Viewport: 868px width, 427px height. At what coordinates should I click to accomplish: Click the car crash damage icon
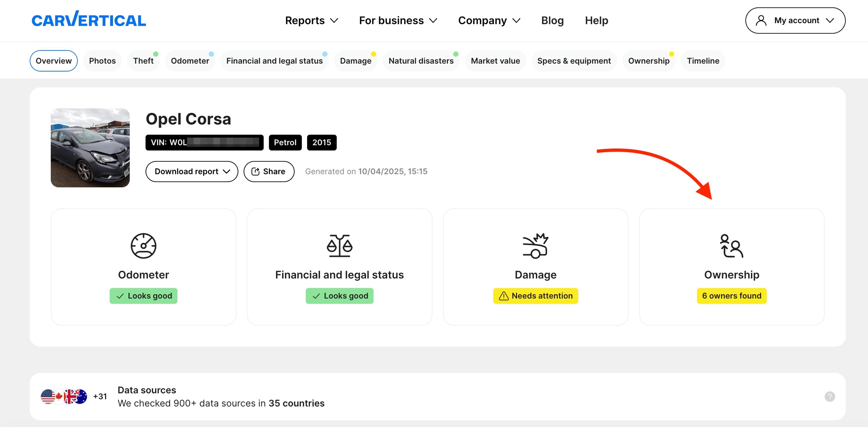point(535,246)
